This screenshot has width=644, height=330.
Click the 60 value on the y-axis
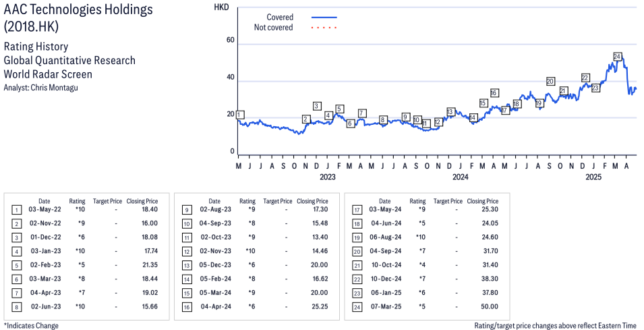pyautogui.click(x=230, y=40)
